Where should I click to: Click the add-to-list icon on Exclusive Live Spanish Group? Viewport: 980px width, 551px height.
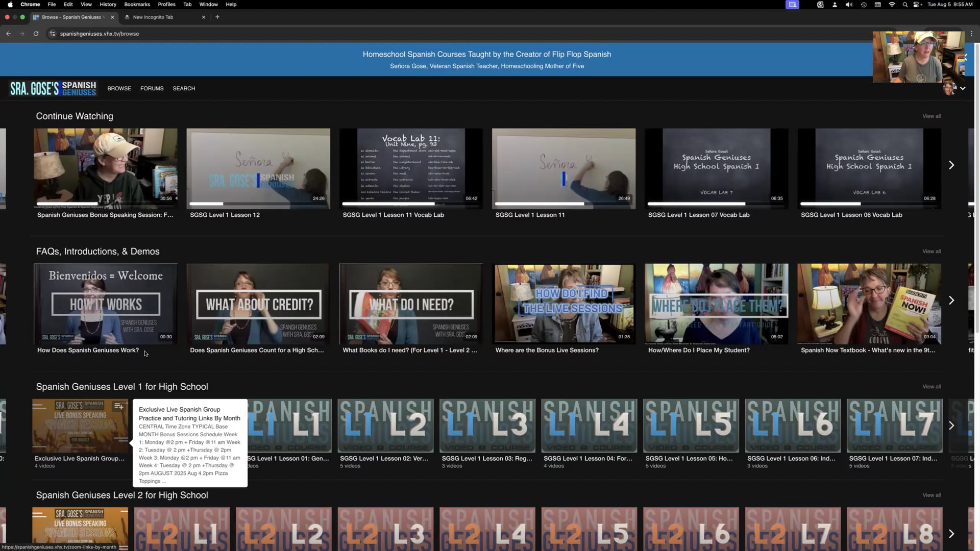tap(119, 407)
